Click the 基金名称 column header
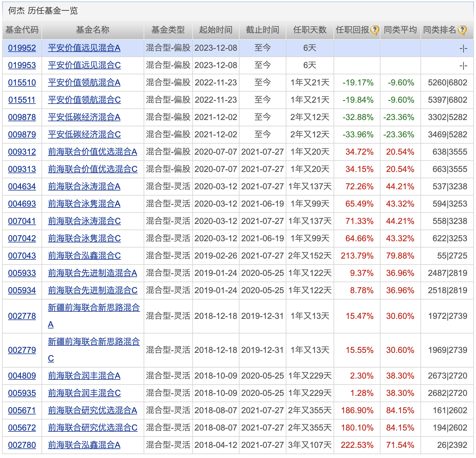 (93, 30)
